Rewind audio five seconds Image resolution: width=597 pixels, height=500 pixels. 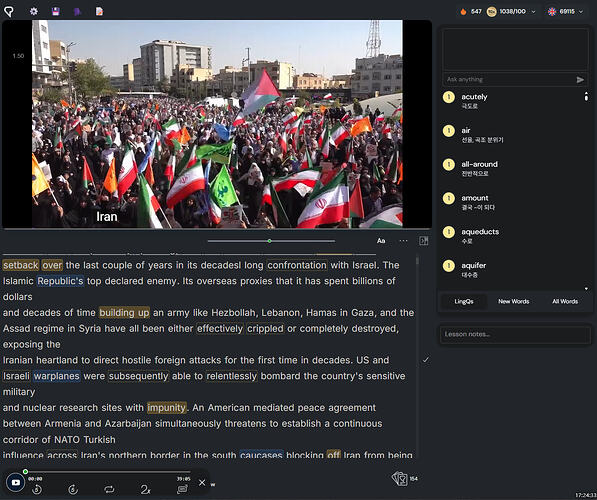tap(37, 489)
